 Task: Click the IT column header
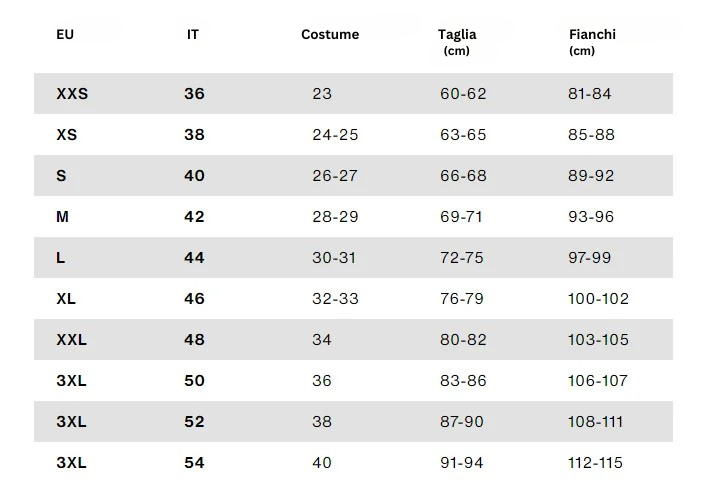coord(193,34)
